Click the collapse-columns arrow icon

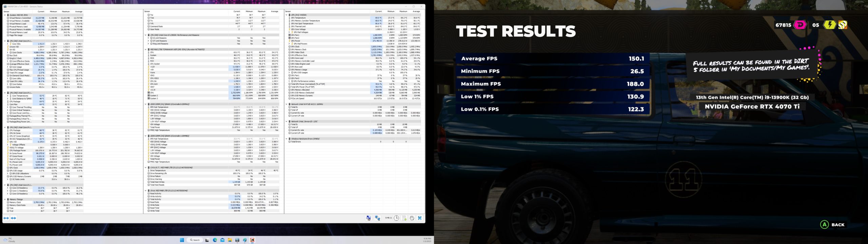(14, 218)
